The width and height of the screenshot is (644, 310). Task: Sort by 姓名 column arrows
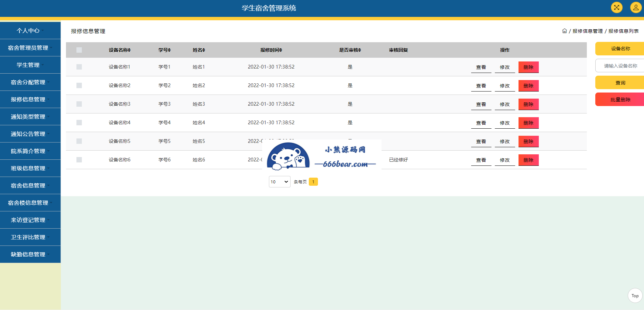[x=204, y=50]
